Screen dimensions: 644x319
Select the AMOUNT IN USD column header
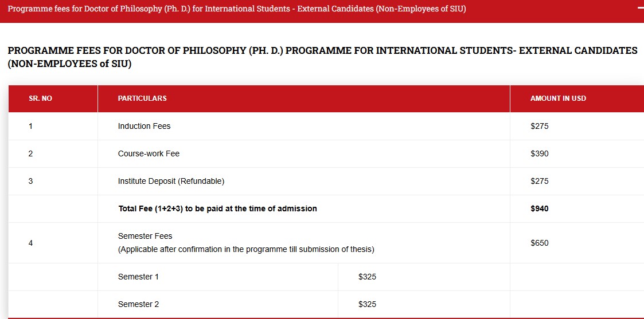point(558,99)
